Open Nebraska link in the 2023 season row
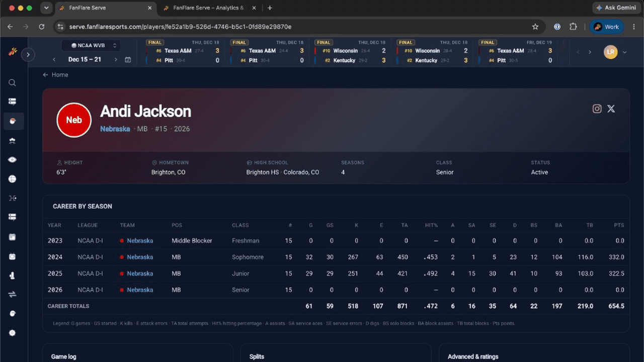Screen dimensions: 644x362 click(x=140, y=240)
